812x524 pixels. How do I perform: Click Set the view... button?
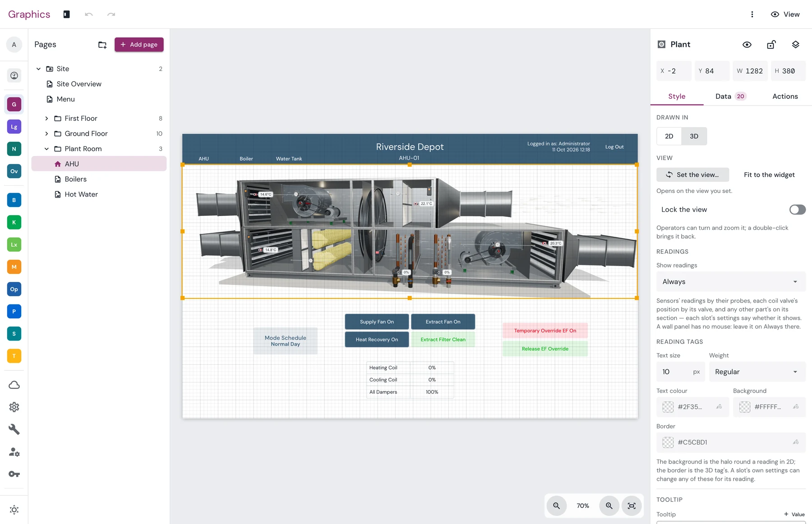click(x=692, y=175)
